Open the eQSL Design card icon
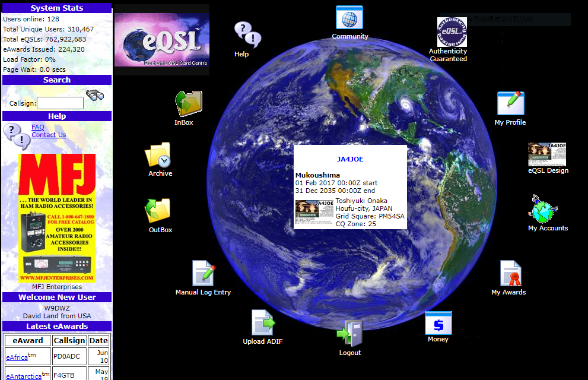The image size is (588, 380). tap(547, 154)
